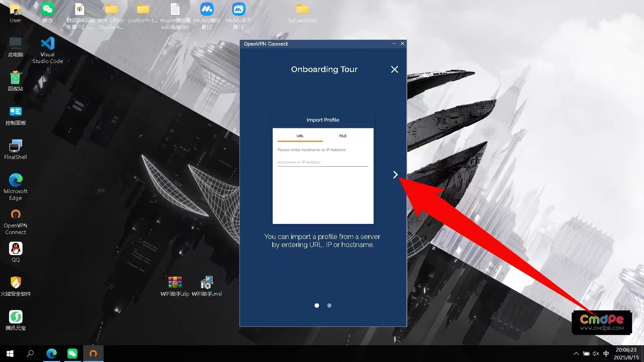Select the 控制面板 Control Panel icon
The image size is (644, 362).
pos(15,116)
